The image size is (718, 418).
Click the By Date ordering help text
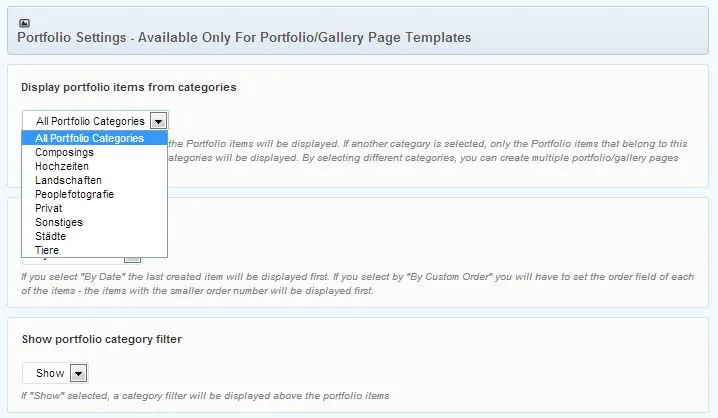[358, 283]
